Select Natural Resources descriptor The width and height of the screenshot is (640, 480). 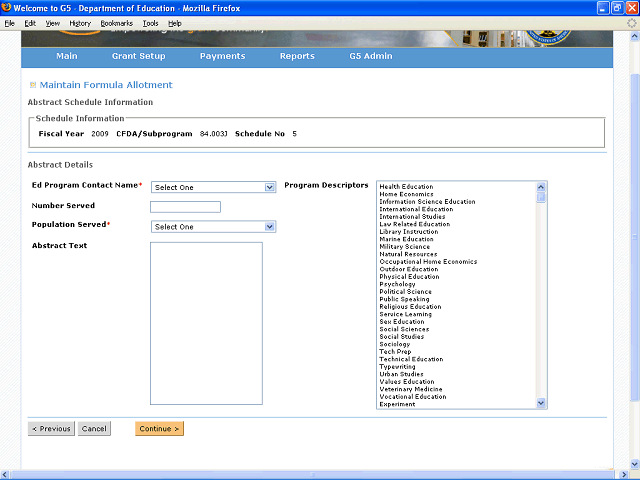[408, 254]
